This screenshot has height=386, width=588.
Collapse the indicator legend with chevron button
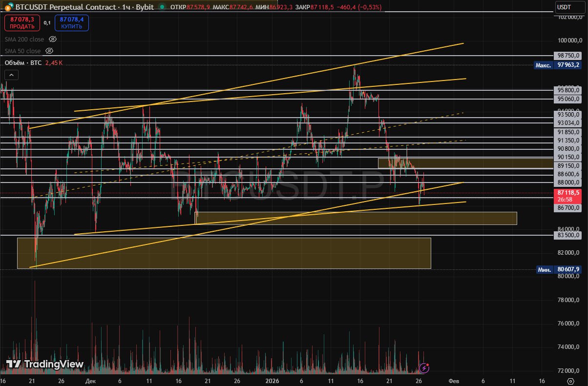pyautogui.click(x=12, y=75)
